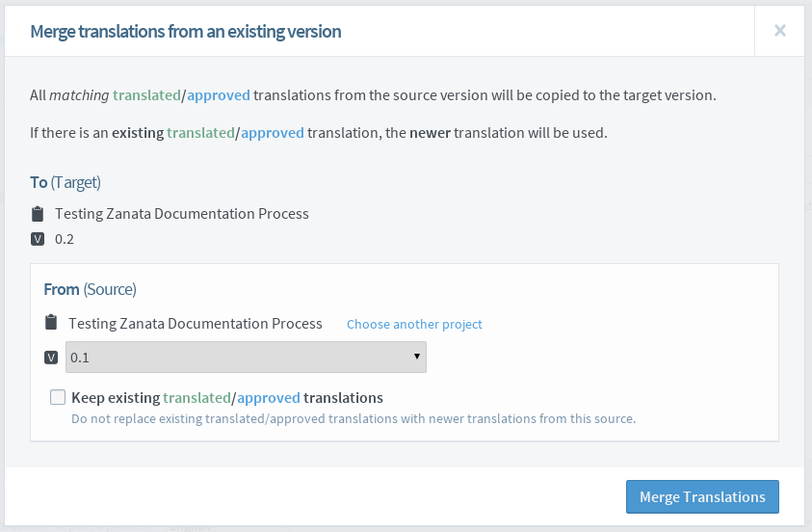Click the target project clipboard icon
Screen dimensions: 812x532
(x=38, y=214)
